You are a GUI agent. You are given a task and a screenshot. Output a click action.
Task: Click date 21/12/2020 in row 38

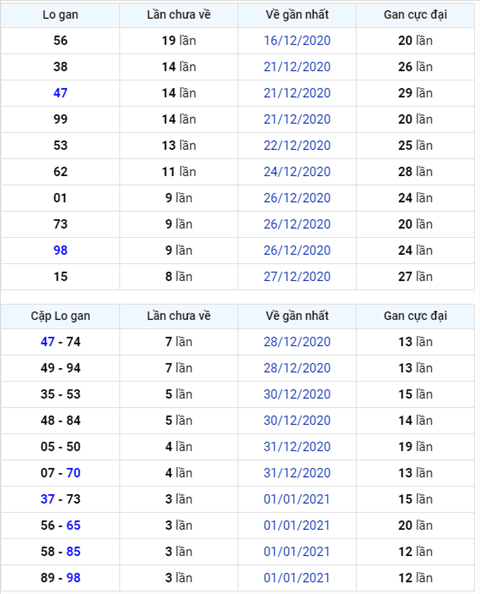(x=297, y=67)
